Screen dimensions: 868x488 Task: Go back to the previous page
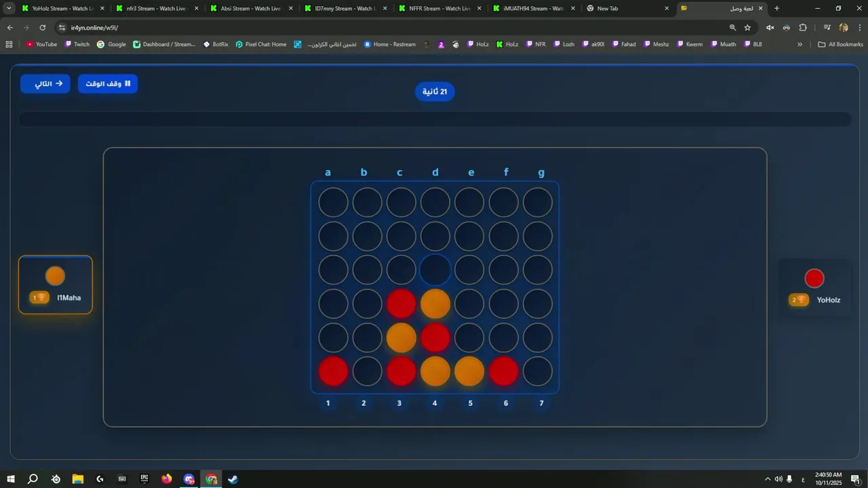click(9, 28)
